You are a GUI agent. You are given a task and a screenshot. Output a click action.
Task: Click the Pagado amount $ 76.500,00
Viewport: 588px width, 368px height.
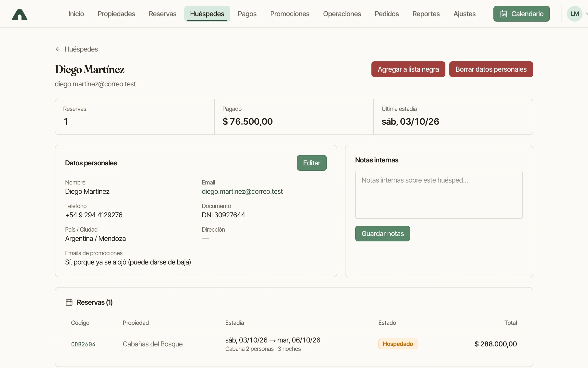[x=247, y=121]
